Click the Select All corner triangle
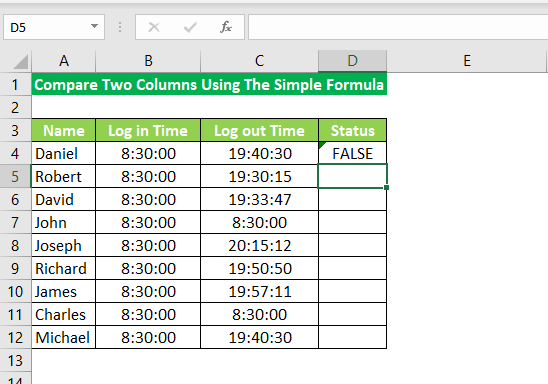 pyautogui.click(x=21, y=62)
